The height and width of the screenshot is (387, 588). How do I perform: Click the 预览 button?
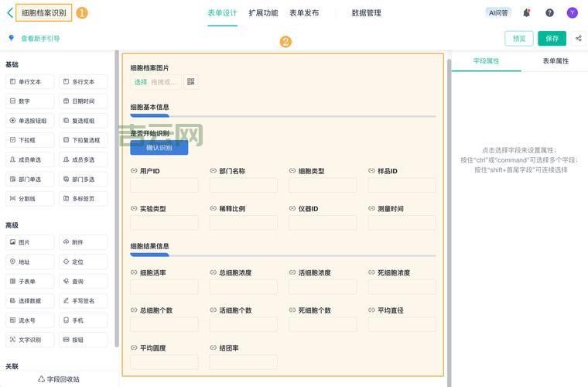519,38
